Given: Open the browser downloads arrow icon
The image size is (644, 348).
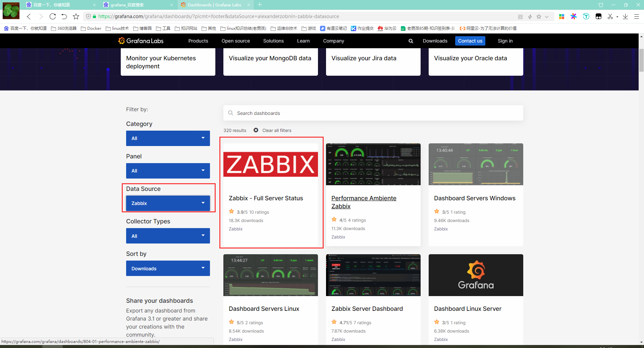Looking at the screenshot, I should 625,16.
